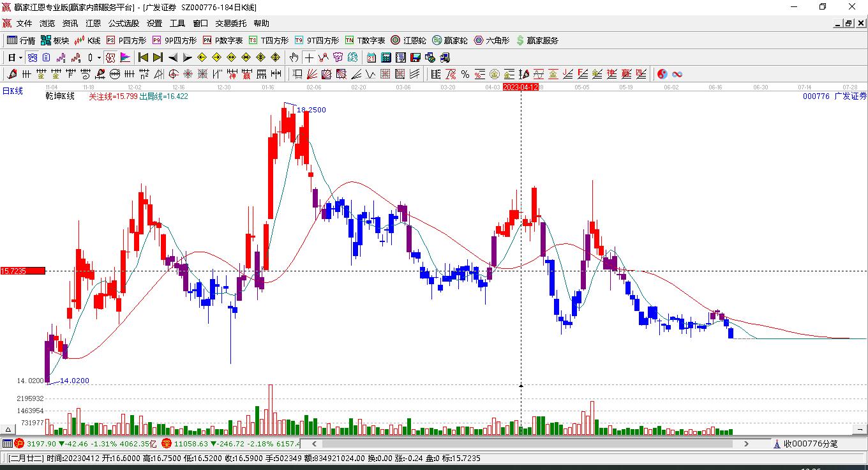Click the 15.7235 price level marker
Image resolution: width=868 pixels, height=470 pixels.
click(22, 271)
